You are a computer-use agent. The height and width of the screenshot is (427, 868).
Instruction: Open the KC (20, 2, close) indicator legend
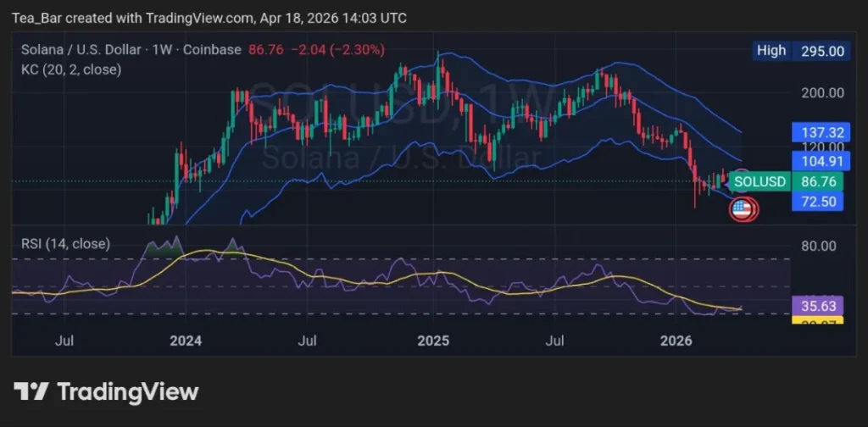click(x=71, y=69)
